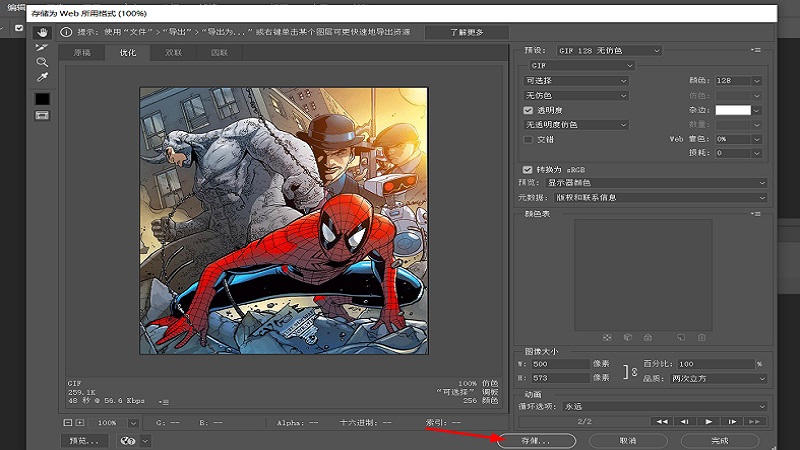The height and width of the screenshot is (450, 800).
Task: Play the animation
Action: [x=708, y=421]
